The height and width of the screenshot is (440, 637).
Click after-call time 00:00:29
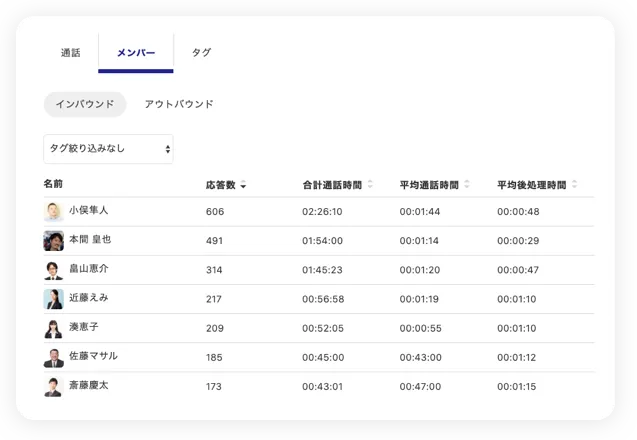[x=518, y=241]
